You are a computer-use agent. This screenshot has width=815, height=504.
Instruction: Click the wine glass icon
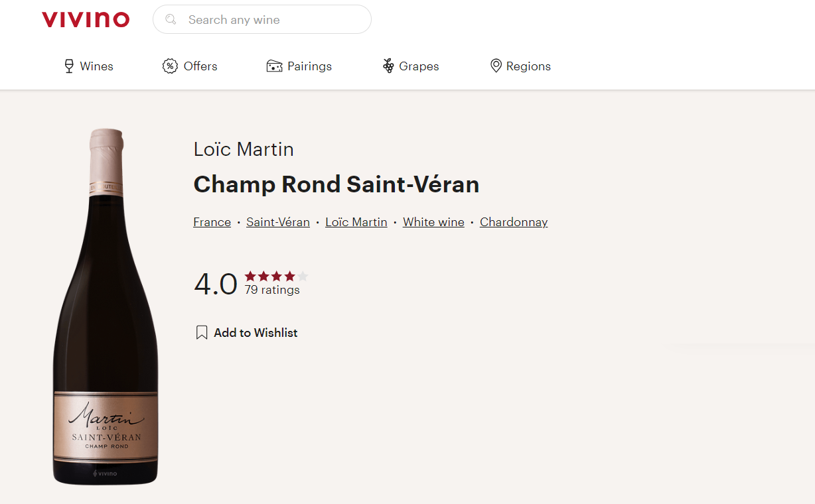69,66
